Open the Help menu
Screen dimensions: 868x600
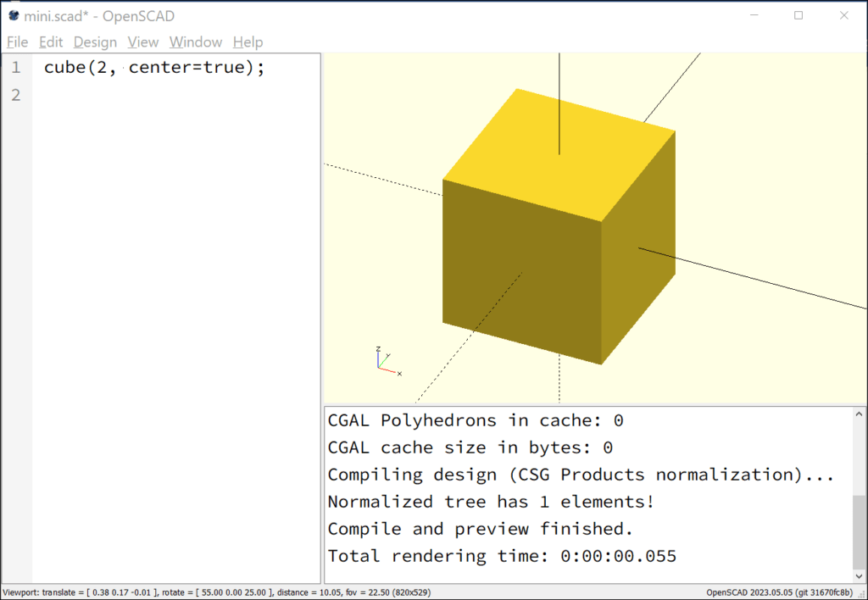tap(248, 42)
